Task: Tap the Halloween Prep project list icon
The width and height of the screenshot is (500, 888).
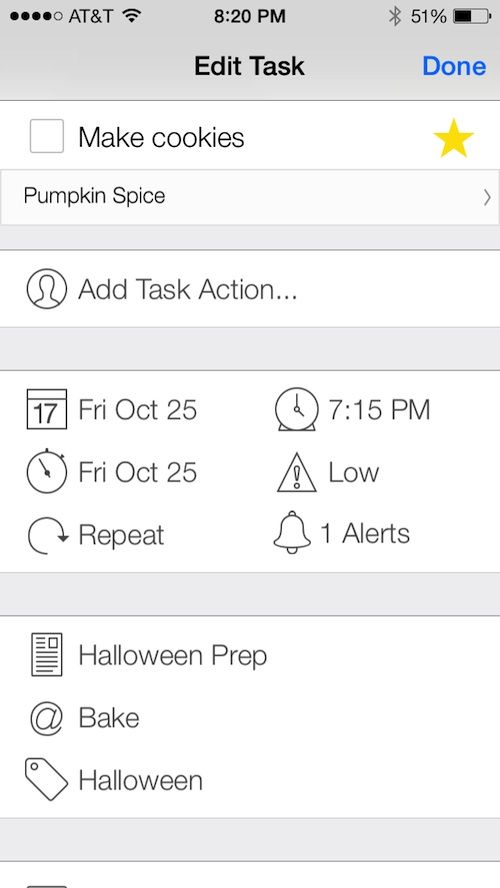Action: [x=46, y=655]
